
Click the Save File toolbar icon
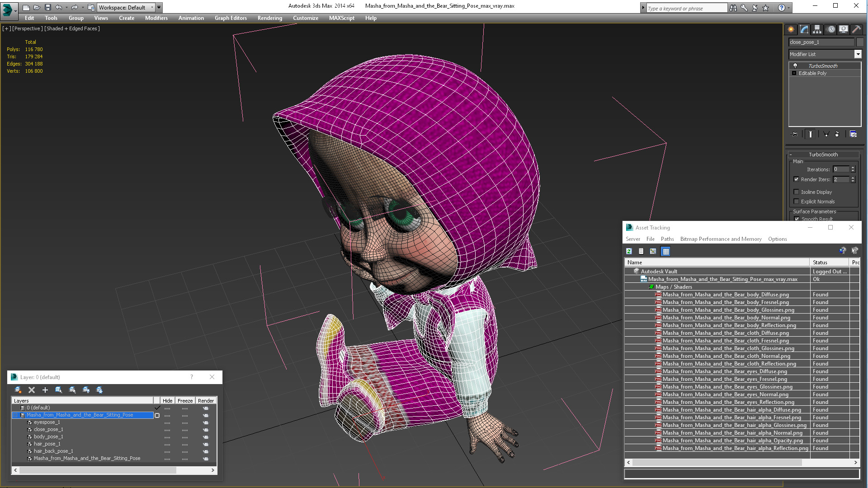pos(48,7)
